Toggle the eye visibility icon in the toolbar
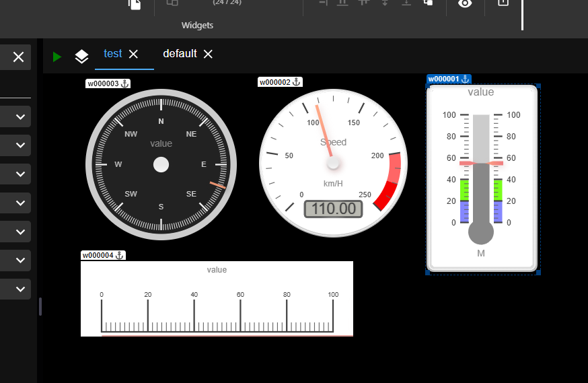 tap(465, 3)
